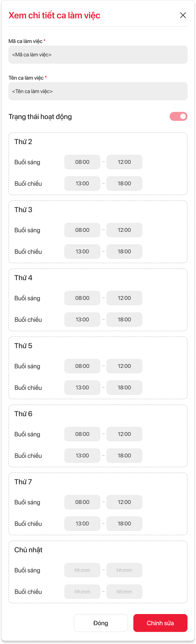Select Thứ 4 afternoon end time field
The height and width of the screenshot is (644, 196).
coord(124,320)
